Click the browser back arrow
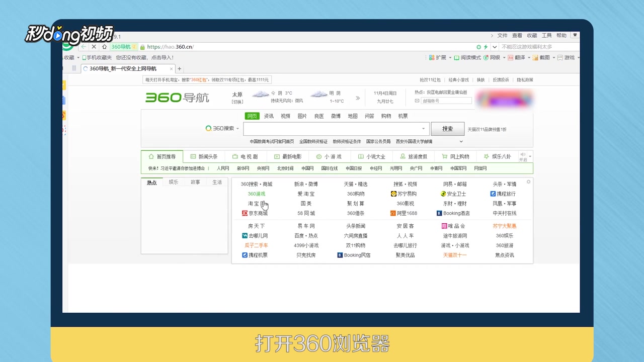644x362 pixels. [x=84, y=47]
